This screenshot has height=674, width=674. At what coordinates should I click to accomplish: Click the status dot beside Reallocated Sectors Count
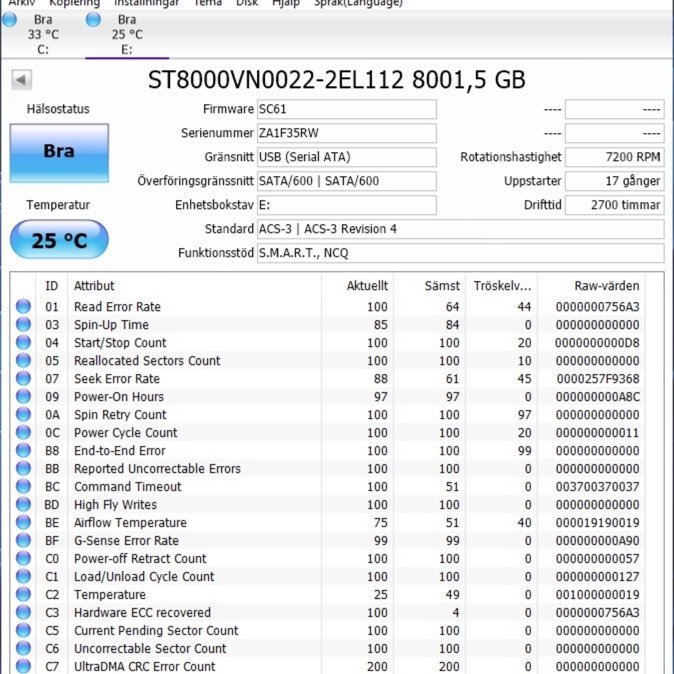(x=24, y=361)
